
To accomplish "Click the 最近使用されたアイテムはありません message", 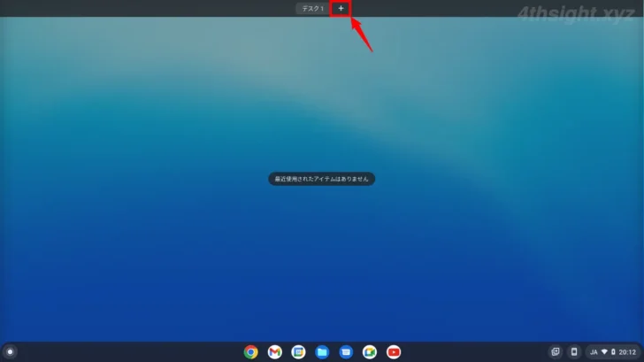I will click(x=322, y=179).
